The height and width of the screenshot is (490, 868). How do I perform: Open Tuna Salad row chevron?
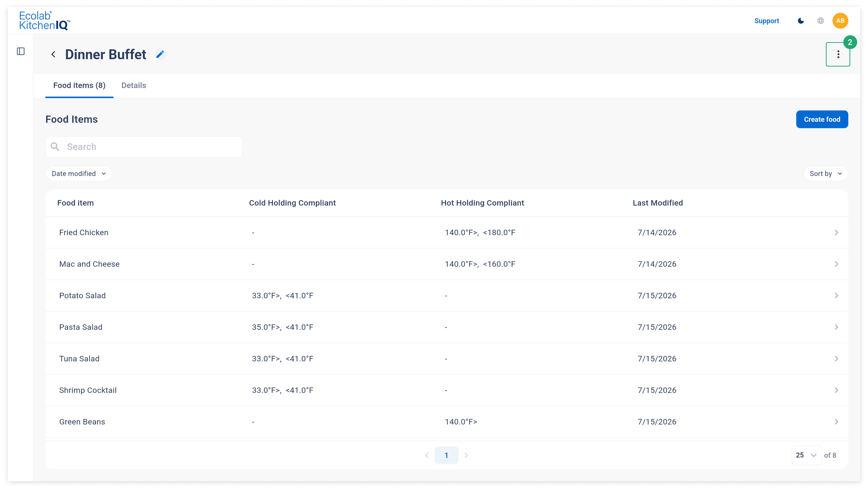tap(836, 359)
